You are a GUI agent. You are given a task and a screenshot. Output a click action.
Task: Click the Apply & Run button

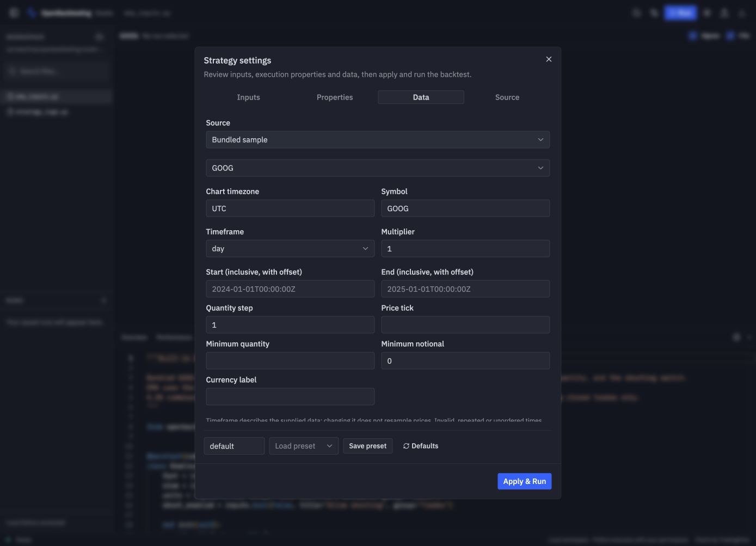(525, 481)
